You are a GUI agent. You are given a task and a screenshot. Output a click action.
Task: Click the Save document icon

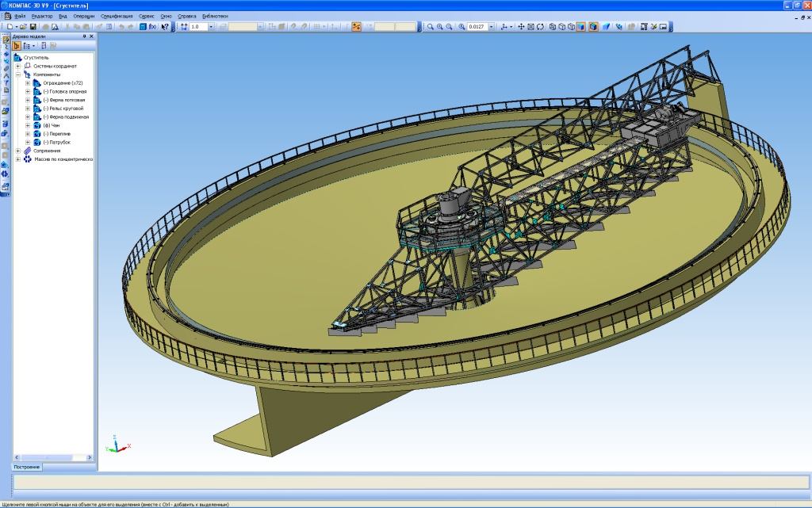pyautogui.click(x=33, y=26)
